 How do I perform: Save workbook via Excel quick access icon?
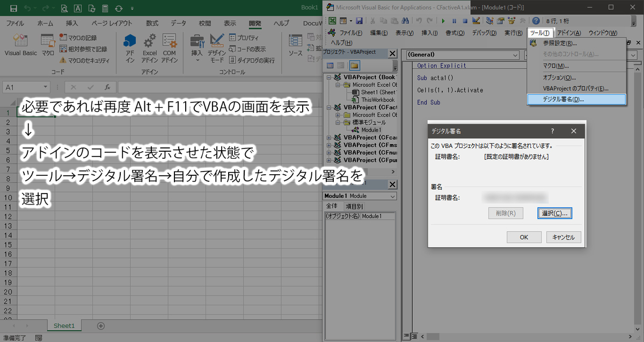tap(13, 8)
